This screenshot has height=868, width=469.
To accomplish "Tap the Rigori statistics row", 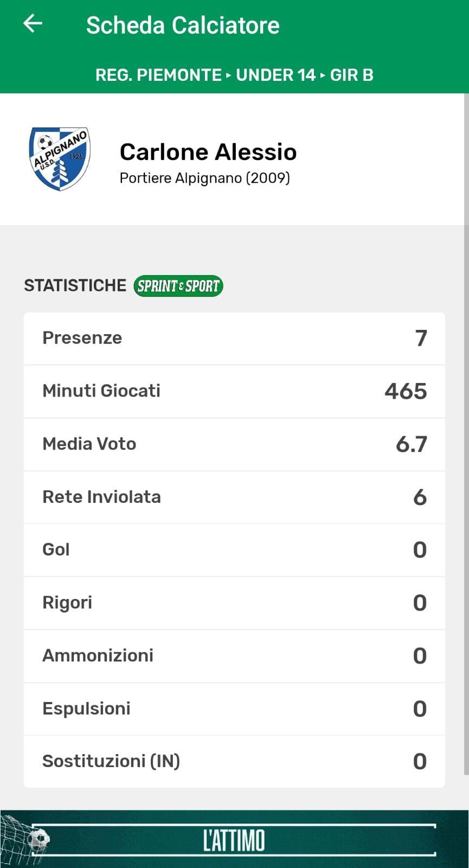I will [234, 603].
